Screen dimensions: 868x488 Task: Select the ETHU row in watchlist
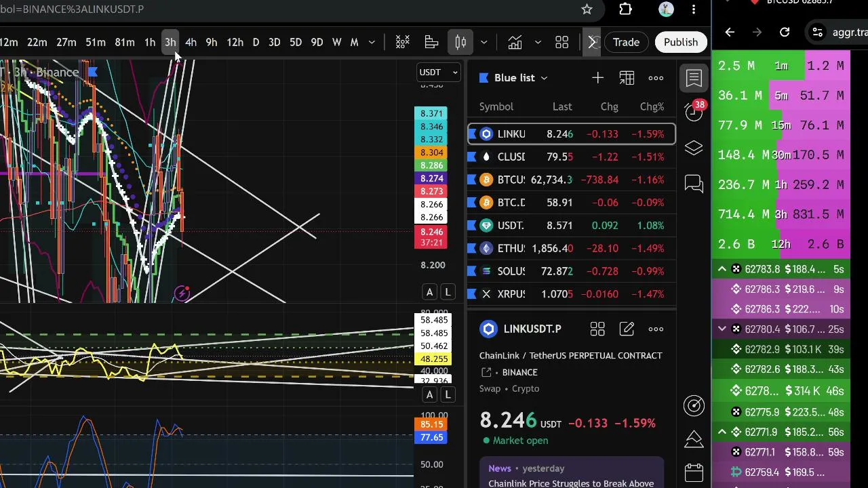(571, 249)
